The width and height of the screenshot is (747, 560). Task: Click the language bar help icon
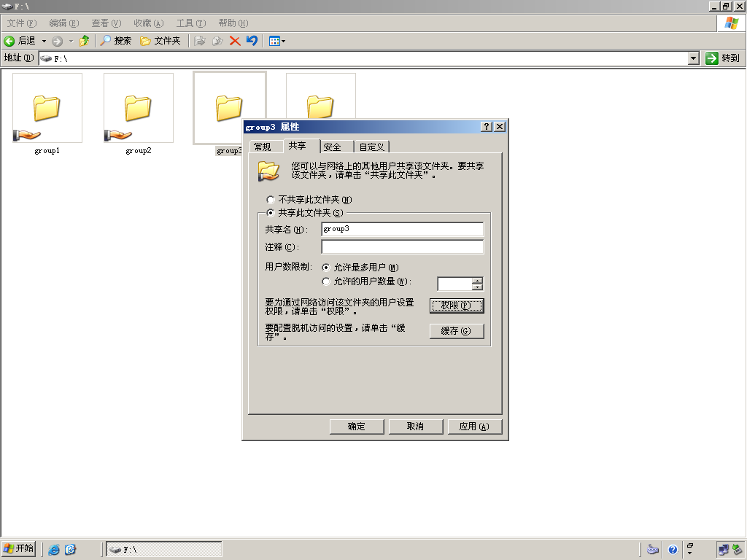pyautogui.click(x=673, y=550)
